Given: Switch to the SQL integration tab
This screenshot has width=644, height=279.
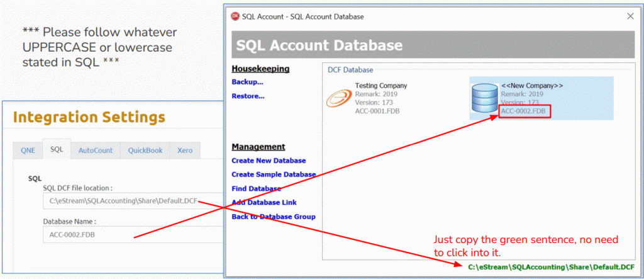Looking at the screenshot, I should 57,149.
